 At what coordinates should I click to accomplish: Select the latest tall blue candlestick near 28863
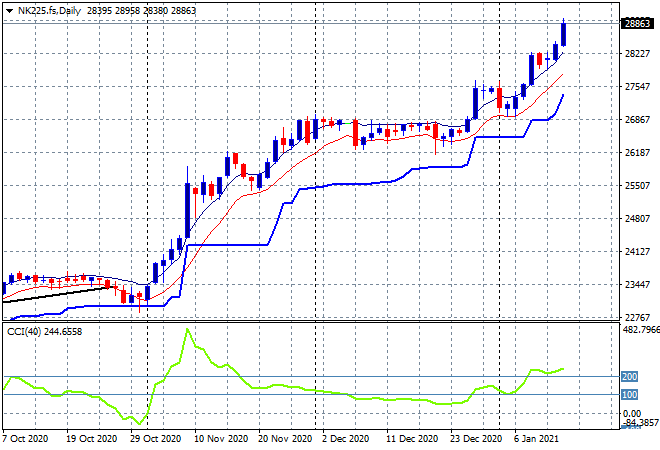click(563, 35)
